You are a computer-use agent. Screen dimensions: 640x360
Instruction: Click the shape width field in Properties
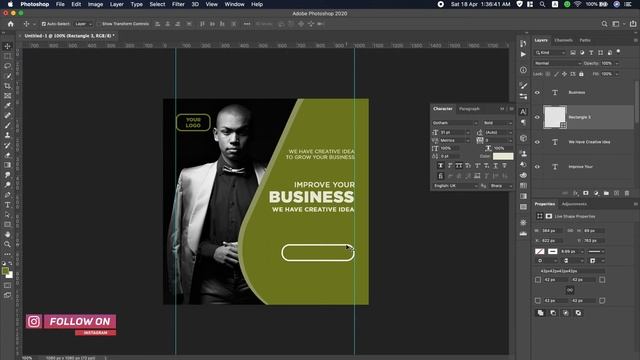coord(551,231)
